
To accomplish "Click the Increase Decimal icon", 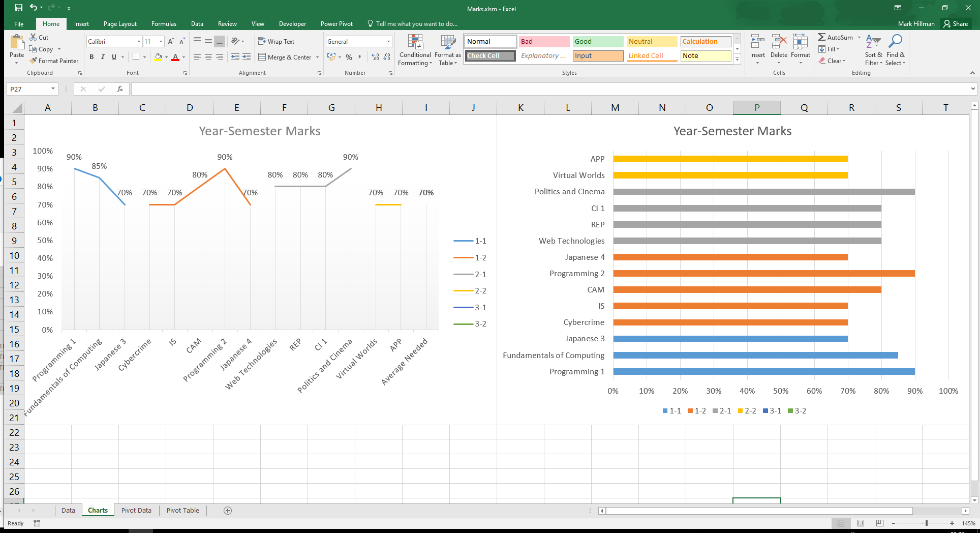I will (376, 57).
